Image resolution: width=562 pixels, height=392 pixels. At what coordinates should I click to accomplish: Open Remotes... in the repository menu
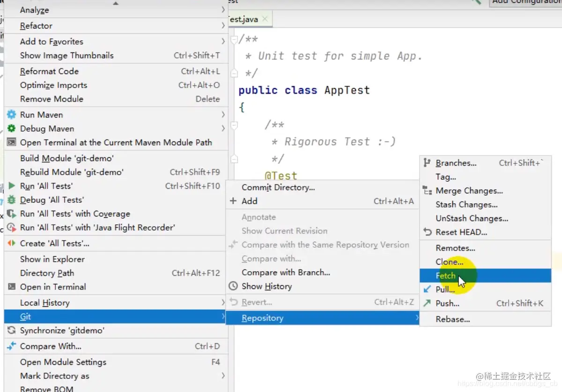pyautogui.click(x=485, y=248)
